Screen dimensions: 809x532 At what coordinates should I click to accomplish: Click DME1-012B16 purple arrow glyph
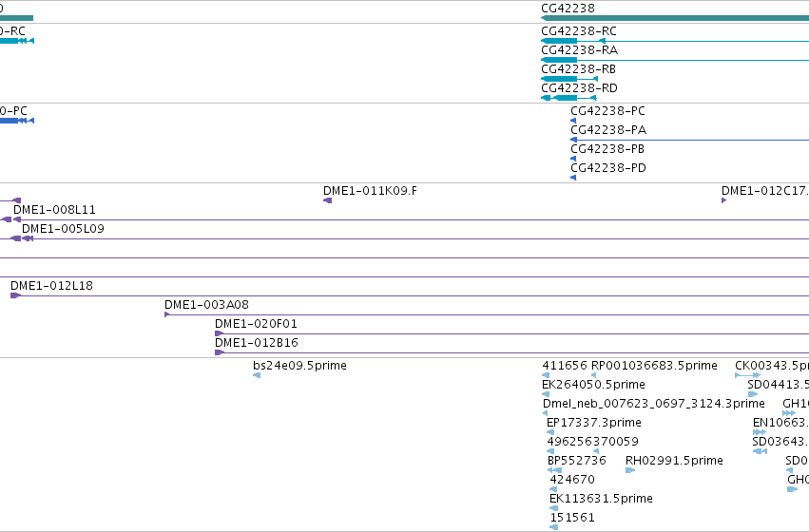tap(220, 352)
